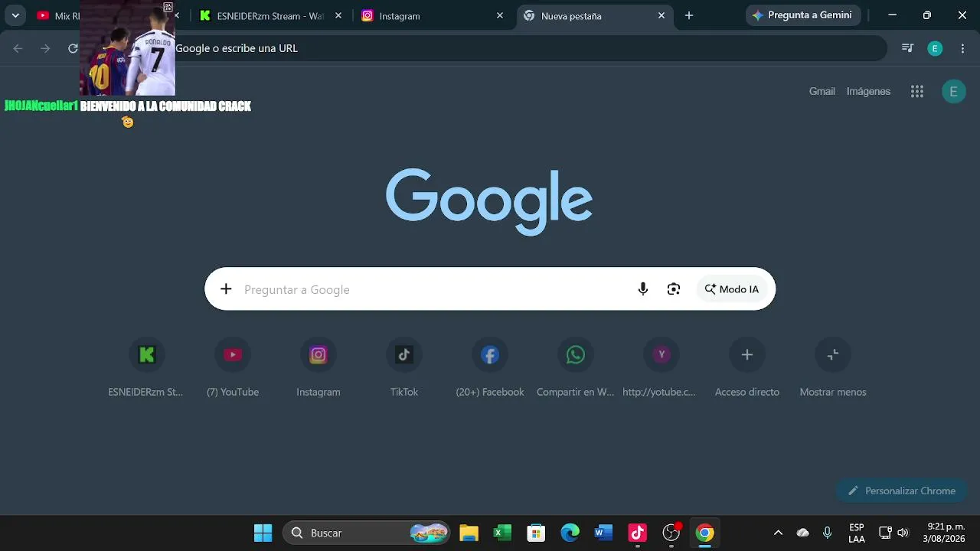The width and height of the screenshot is (980, 551).
Task: Open the Imágenes link
Action: pyautogui.click(x=868, y=91)
